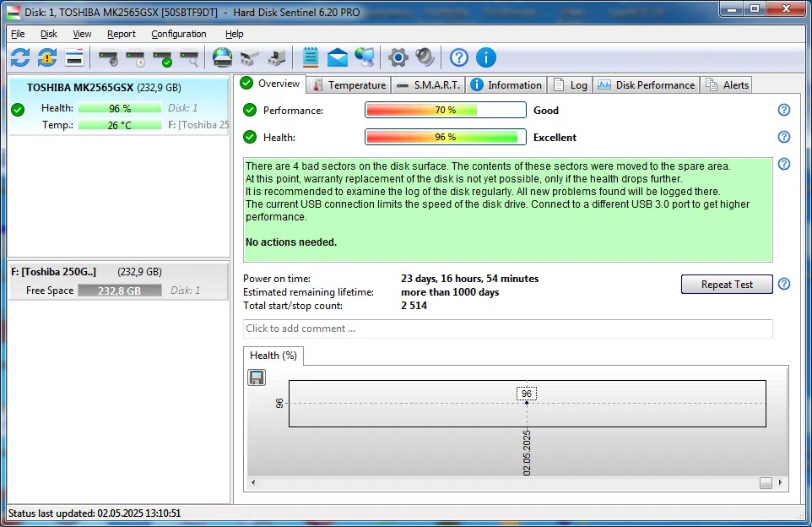Switch to the Alerts tab
812x527 pixels.
click(x=727, y=85)
